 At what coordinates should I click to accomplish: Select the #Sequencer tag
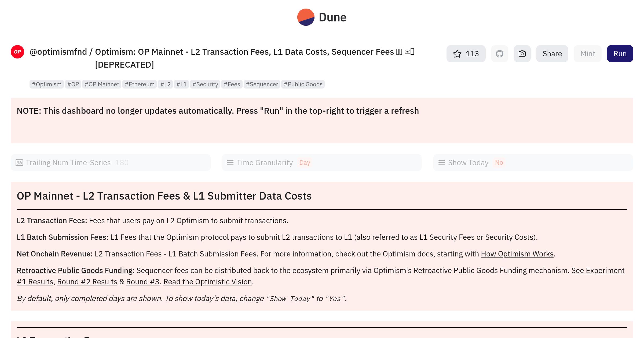(x=262, y=84)
